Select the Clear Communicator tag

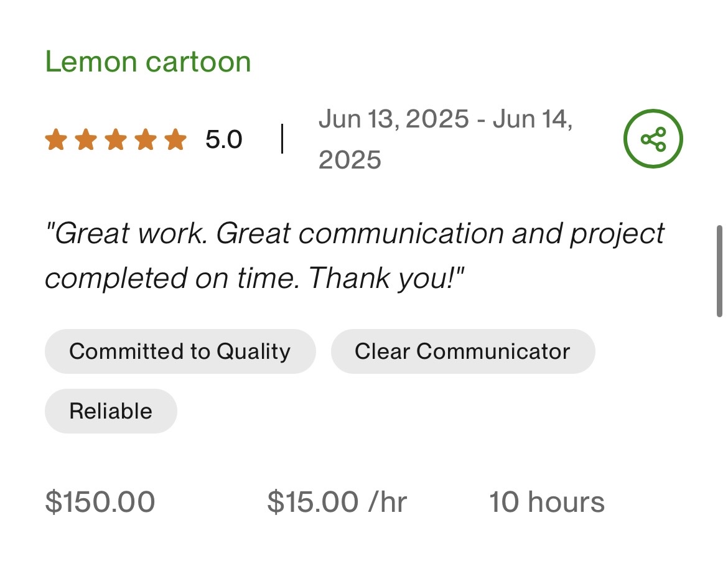(462, 351)
